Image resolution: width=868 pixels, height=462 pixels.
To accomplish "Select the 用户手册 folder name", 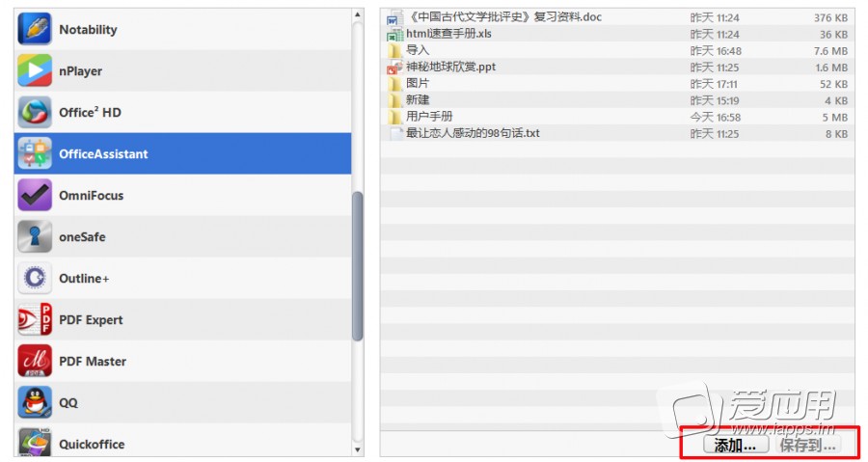I will [x=429, y=117].
